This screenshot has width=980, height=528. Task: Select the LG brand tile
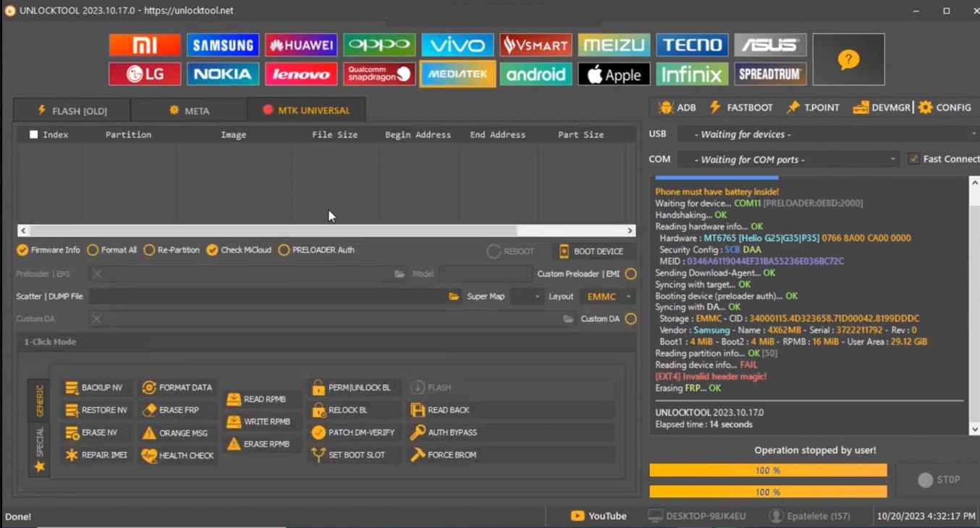tap(145, 74)
